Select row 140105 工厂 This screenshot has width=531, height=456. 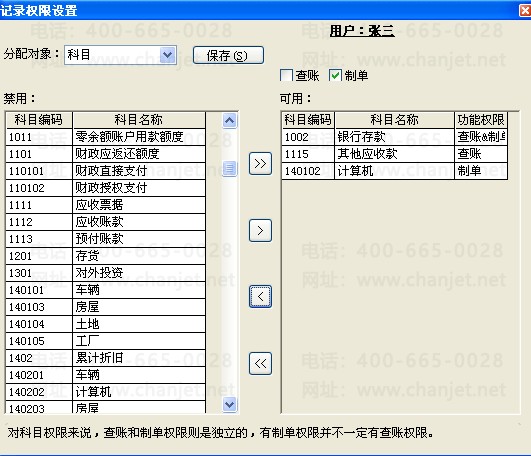tap(105, 341)
